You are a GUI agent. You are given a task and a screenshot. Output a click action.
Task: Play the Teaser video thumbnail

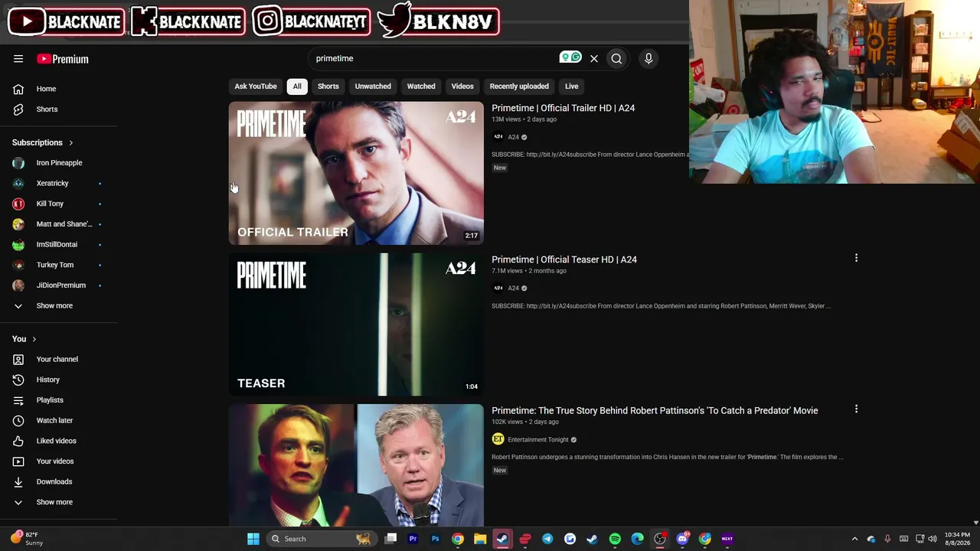pyautogui.click(x=356, y=324)
